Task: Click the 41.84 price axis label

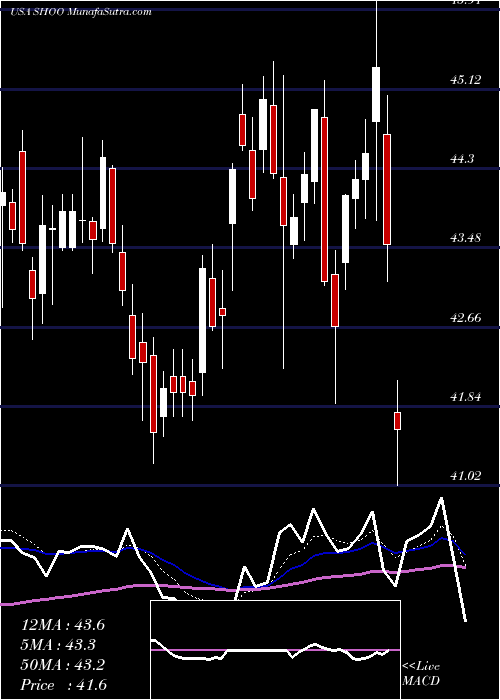Action: (x=466, y=396)
